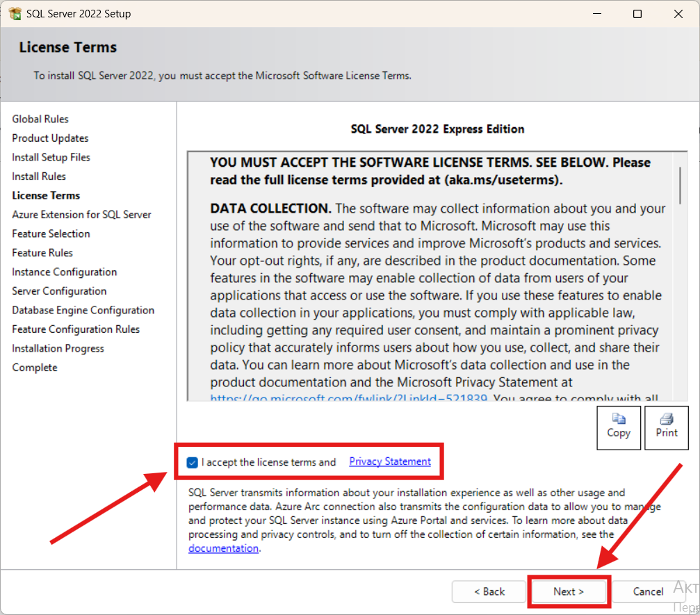Select Azure Extension for SQL Server step
Viewport: 700px width, 615px height.
[x=81, y=215]
